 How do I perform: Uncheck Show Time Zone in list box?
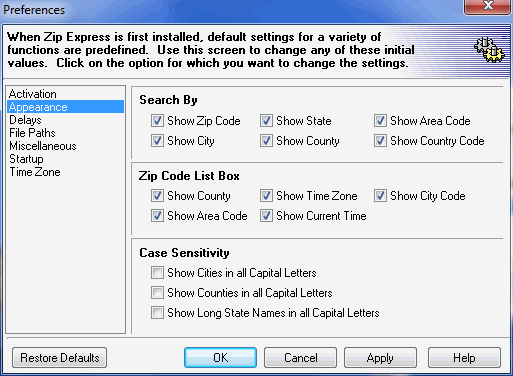[x=266, y=196]
